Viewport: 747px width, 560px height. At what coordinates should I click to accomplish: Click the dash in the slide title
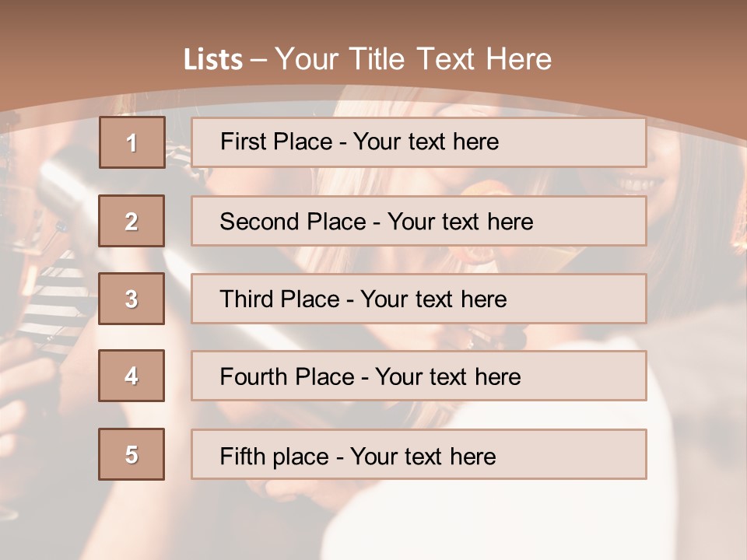click(x=258, y=60)
